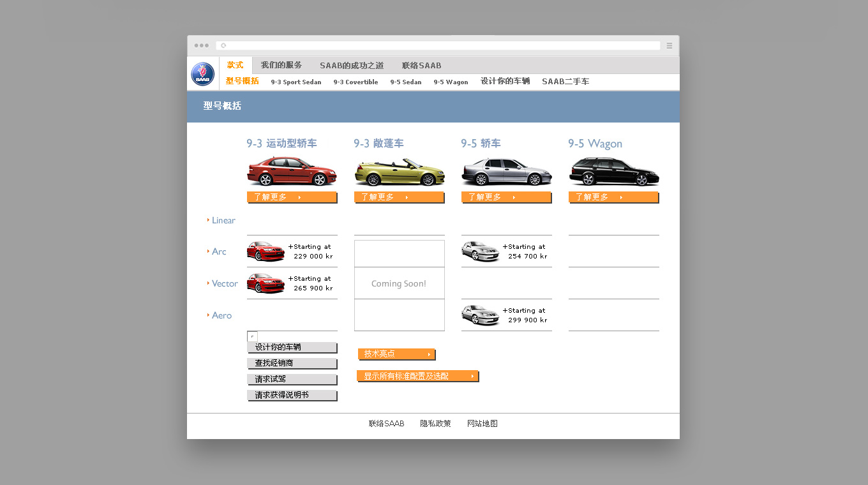Click the browser hamburger menu icon
The image size is (868, 485).
click(670, 46)
